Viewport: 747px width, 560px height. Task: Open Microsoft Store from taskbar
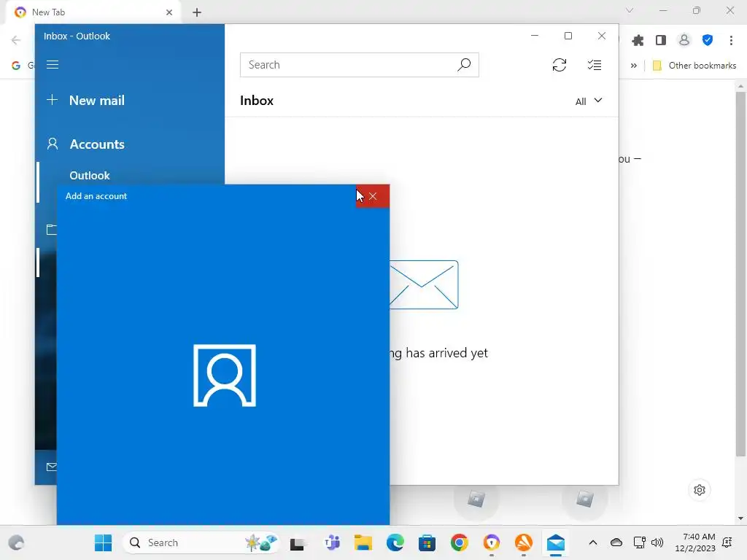click(x=427, y=542)
